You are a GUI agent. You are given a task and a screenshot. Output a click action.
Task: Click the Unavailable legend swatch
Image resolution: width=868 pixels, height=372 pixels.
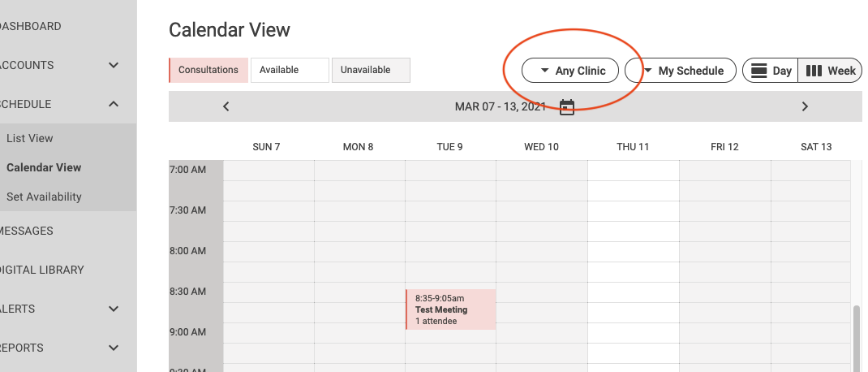tap(371, 70)
